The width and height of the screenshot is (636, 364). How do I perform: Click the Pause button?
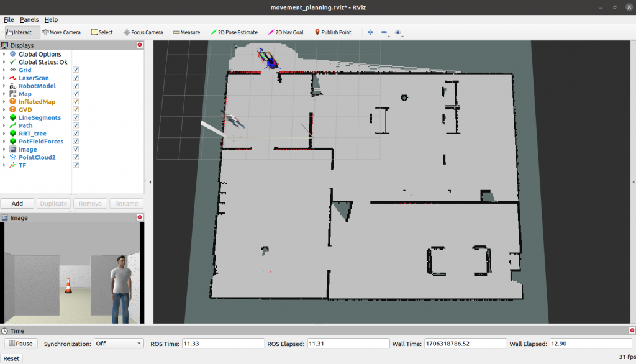coord(20,344)
